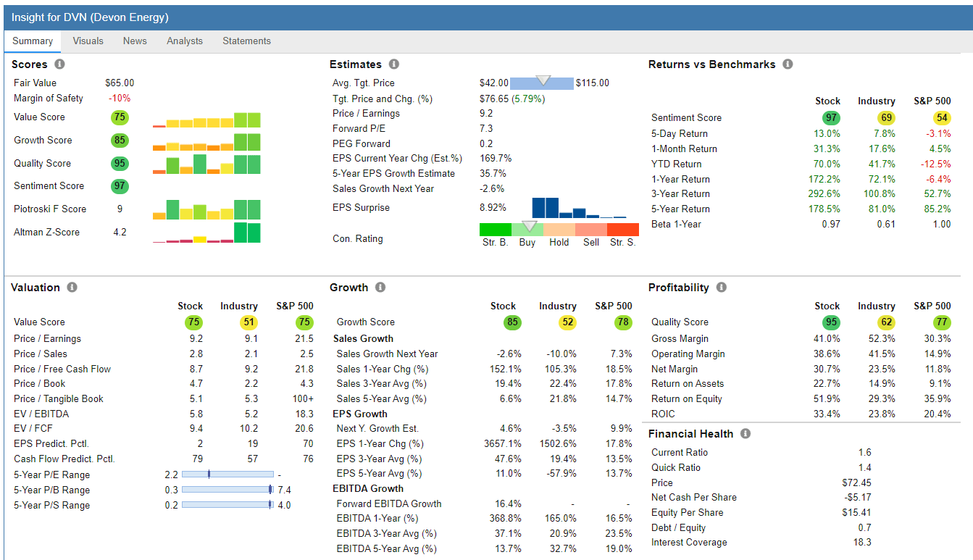
Task: Open the Profitability info icon
Action: [721, 288]
